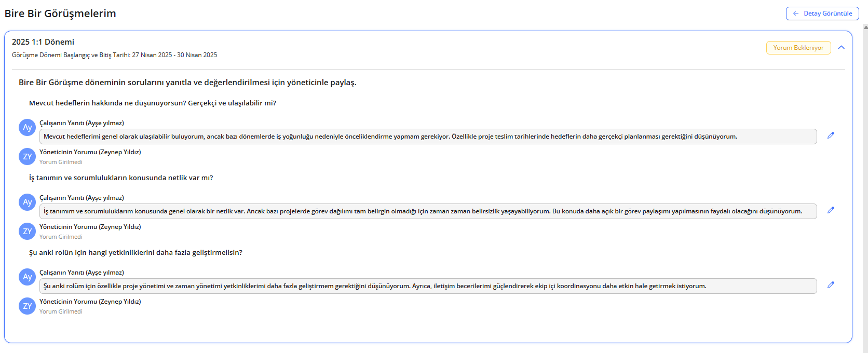
Task: Click the third answer field about yetkinlikler
Action: (x=427, y=286)
